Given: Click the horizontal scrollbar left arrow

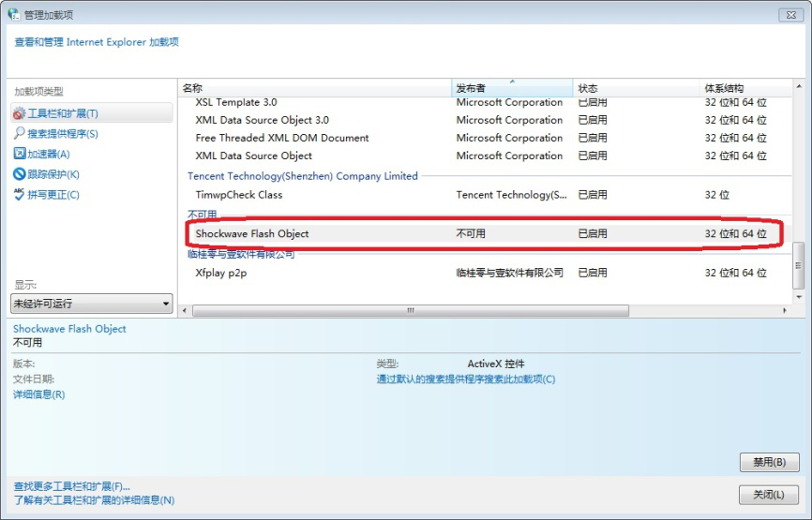Looking at the screenshot, I should coord(185,310).
